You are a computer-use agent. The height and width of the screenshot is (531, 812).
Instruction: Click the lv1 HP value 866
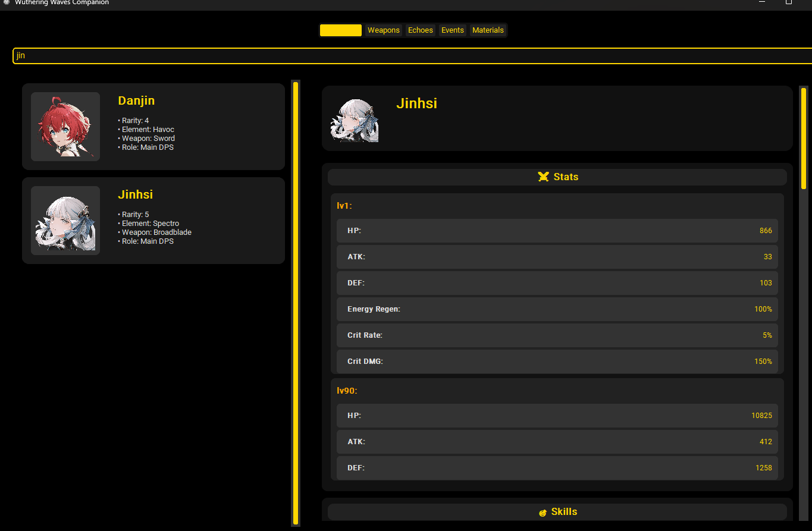click(x=766, y=231)
